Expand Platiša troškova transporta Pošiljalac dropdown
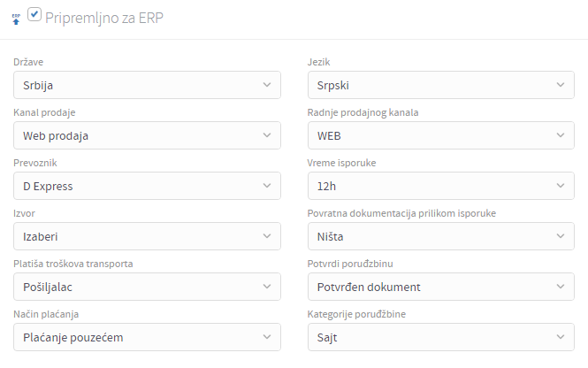Viewport: 588px width, 368px height. [x=147, y=287]
